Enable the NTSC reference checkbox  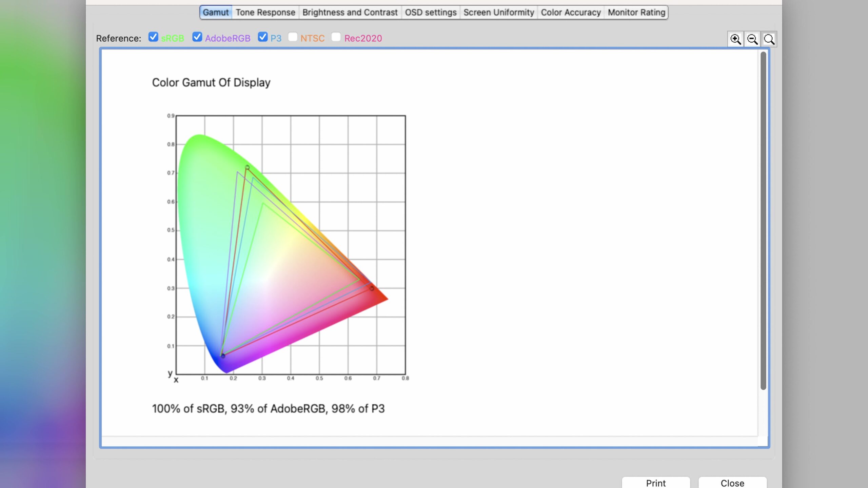tap(293, 37)
